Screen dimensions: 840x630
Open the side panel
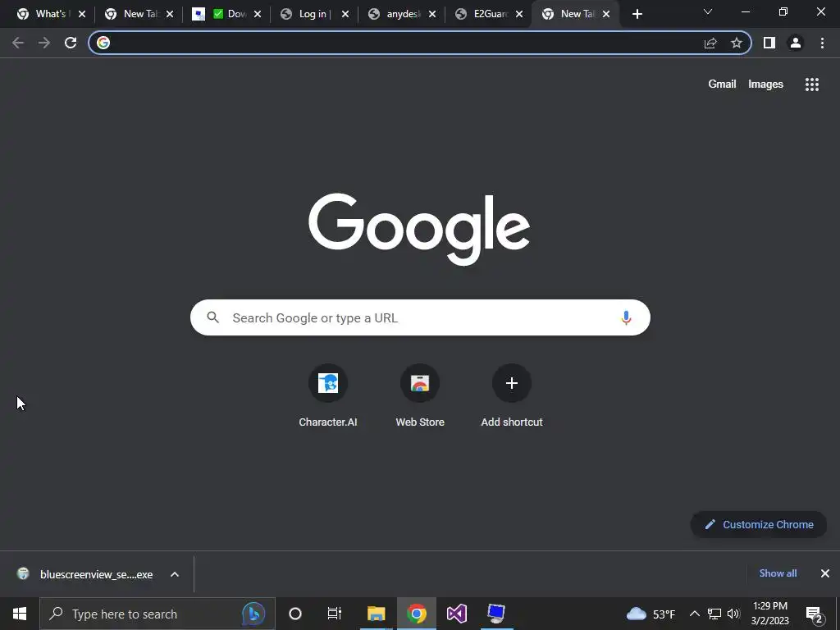pyautogui.click(x=769, y=43)
